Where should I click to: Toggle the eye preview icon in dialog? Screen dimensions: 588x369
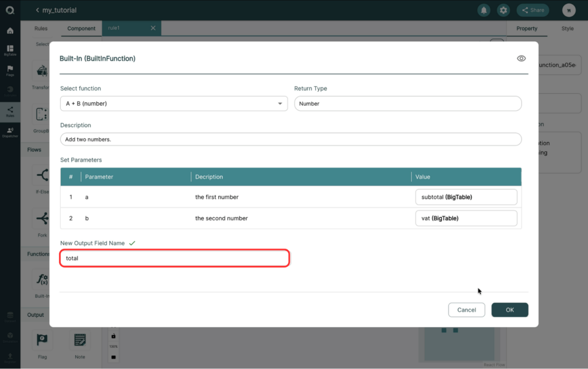click(521, 59)
